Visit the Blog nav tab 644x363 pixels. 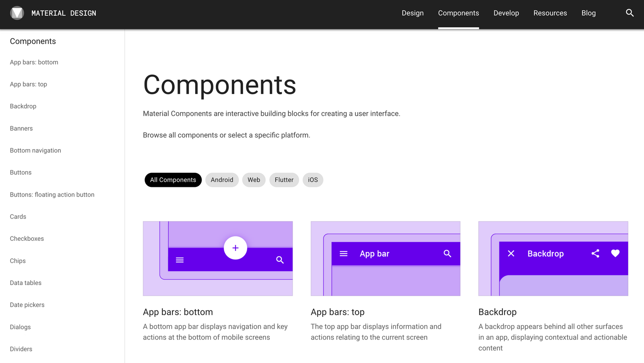[588, 13]
